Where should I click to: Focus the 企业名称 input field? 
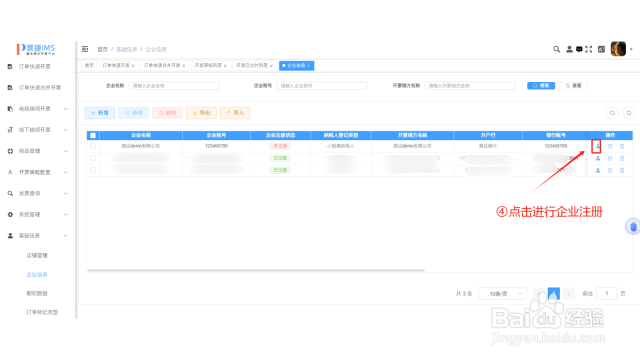[174, 86]
